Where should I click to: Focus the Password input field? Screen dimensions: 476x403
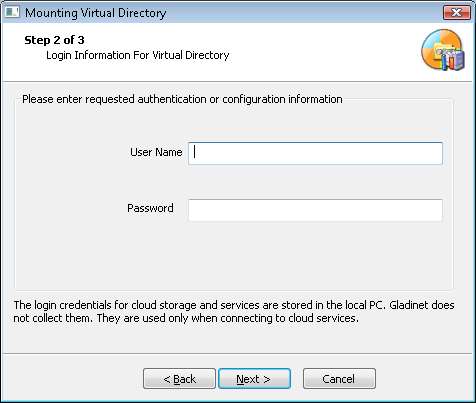pos(315,210)
